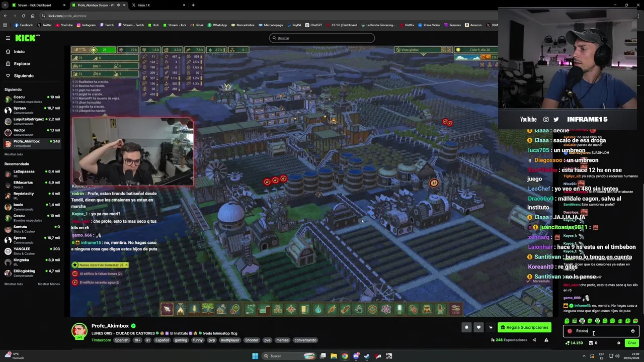Click the Kick logo

pos(25,38)
